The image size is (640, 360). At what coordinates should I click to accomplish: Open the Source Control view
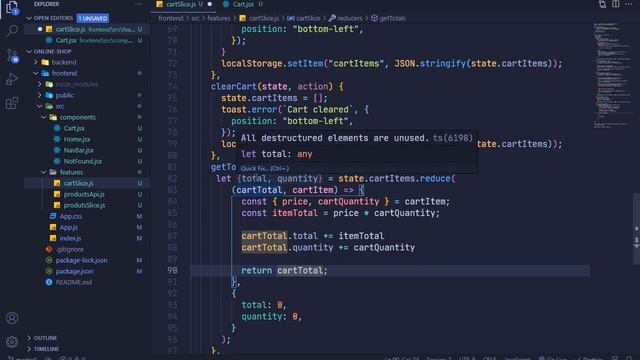coord(12,56)
